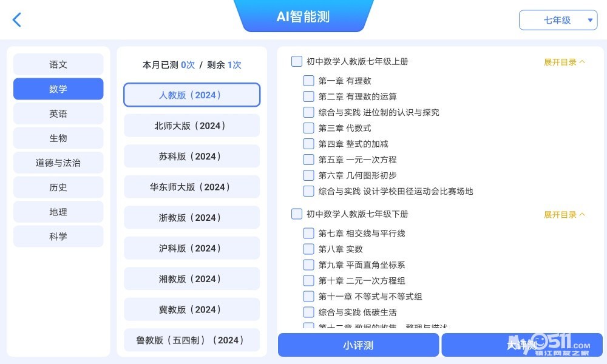The height and width of the screenshot is (364, 607).
Task: Tick the 第三章 代数式 checkbox
Action: click(309, 128)
